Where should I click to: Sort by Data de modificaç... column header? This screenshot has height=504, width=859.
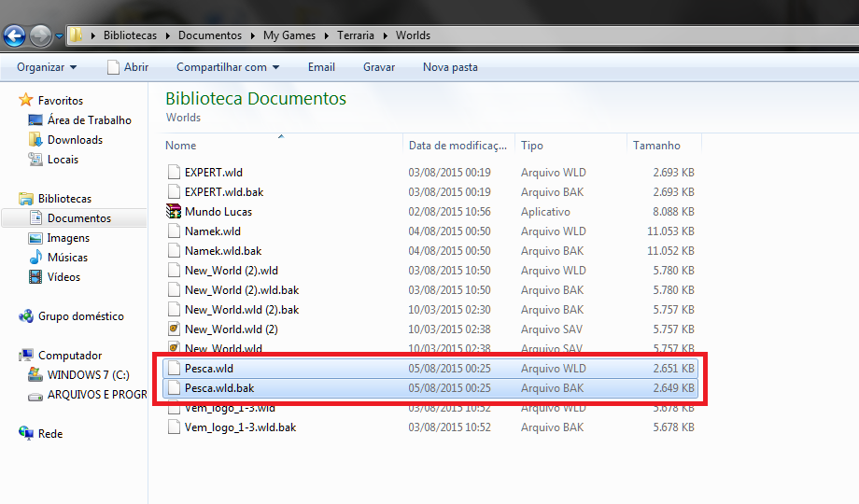tap(458, 146)
